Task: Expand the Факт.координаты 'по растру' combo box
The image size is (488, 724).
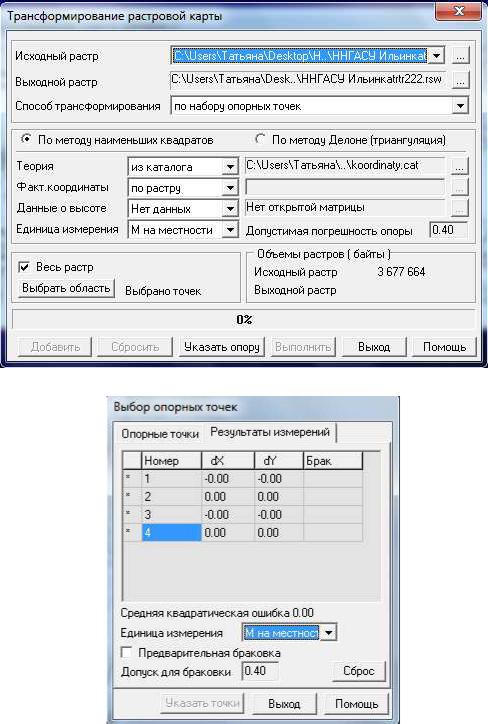Action: pos(229,187)
